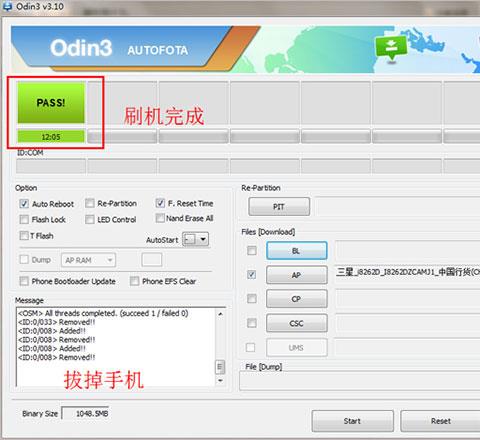Click the green download icon in banner

391,48
